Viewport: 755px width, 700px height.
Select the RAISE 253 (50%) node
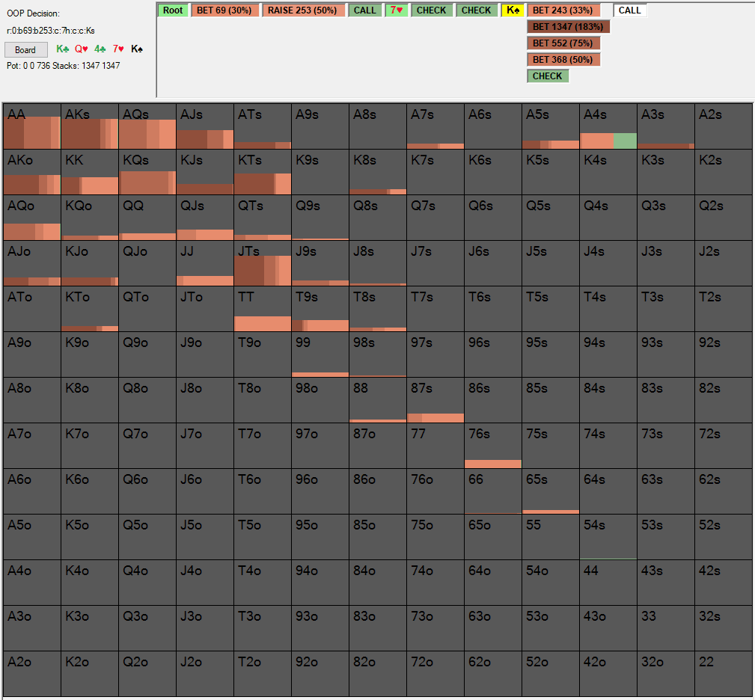point(303,10)
